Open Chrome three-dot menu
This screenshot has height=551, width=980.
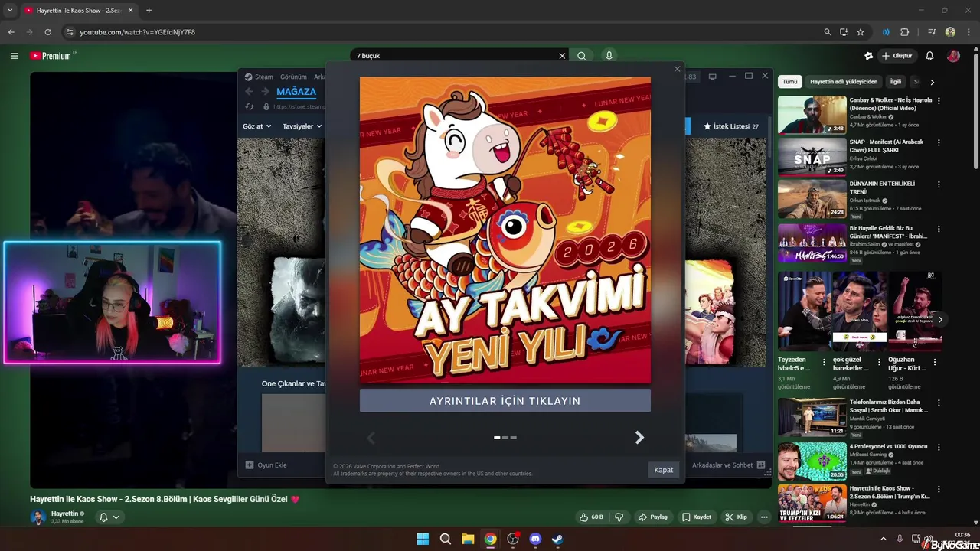968,32
